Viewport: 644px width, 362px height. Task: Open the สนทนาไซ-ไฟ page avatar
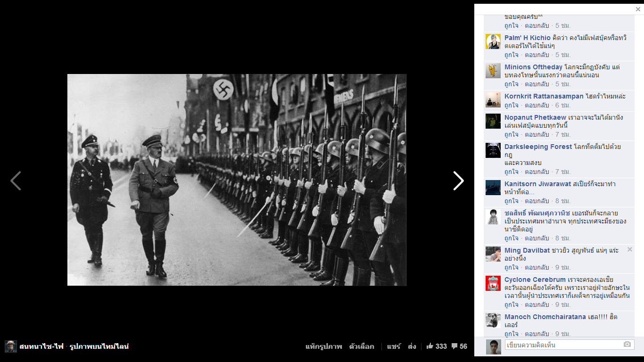(x=11, y=346)
